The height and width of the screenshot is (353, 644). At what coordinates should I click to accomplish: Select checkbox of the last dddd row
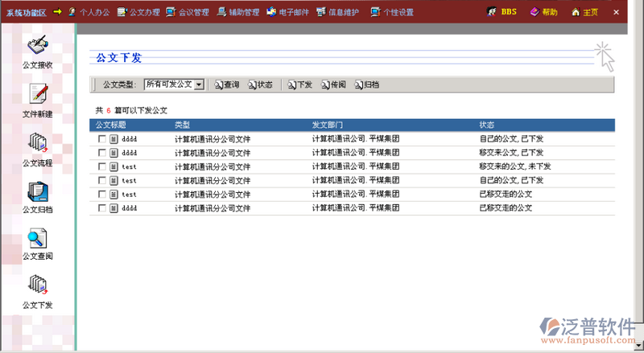(x=101, y=208)
